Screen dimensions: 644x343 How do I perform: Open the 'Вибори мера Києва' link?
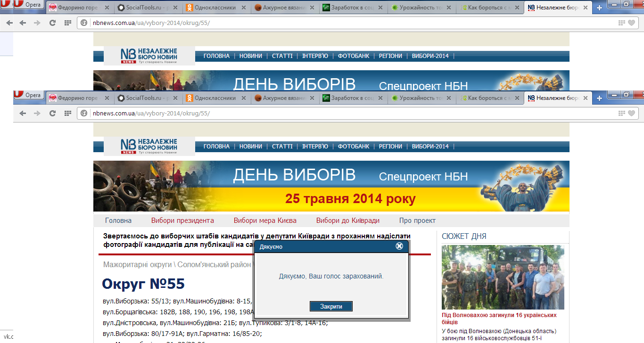(265, 220)
